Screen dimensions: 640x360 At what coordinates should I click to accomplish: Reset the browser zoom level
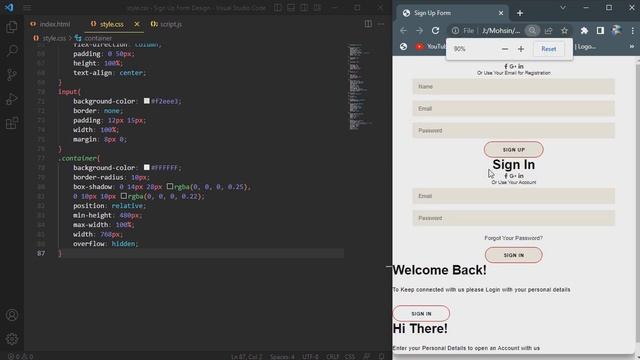[x=549, y=49]
